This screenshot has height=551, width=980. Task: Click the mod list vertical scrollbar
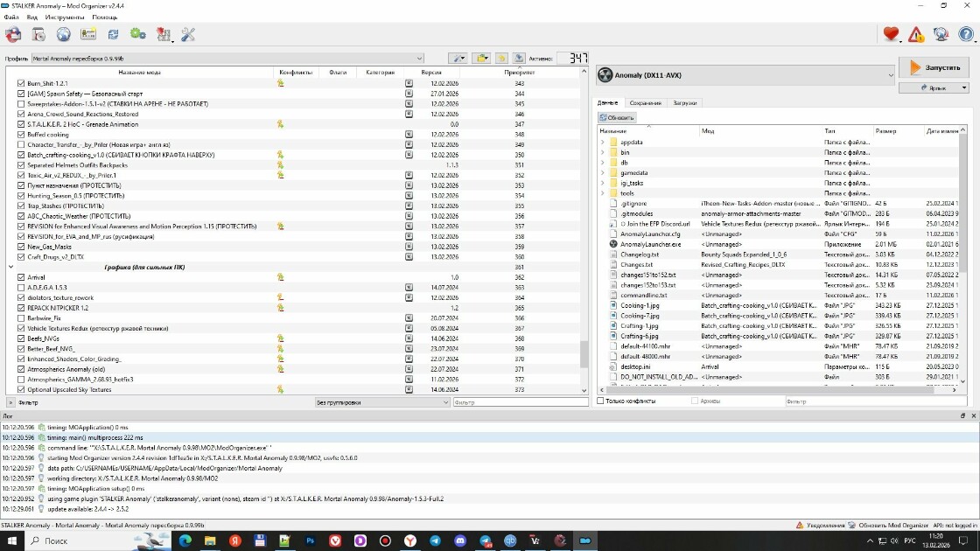[584, 231]
